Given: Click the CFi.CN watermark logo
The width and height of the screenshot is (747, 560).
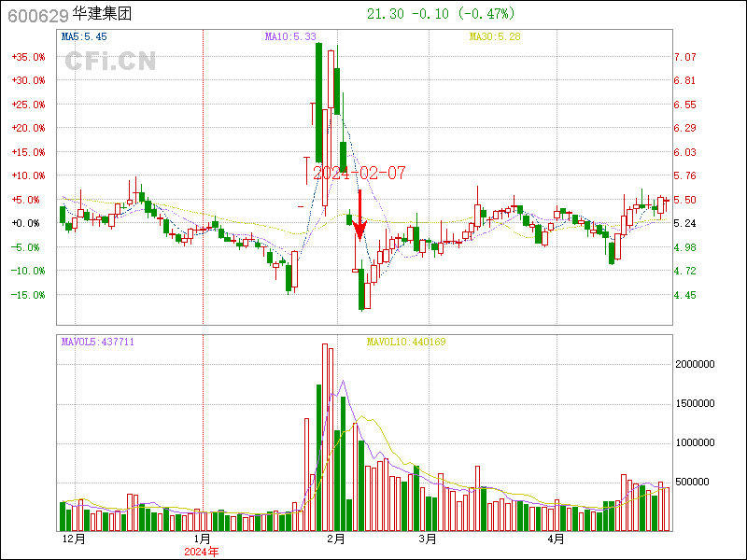Looking at the screenshot, I should pos(110,62).
